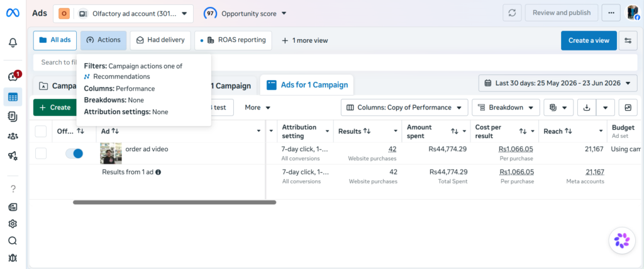Toggle the order ad video on/off switch
Image resolution: width=644 pixels, height=269 pixels.
coord(74,154)
